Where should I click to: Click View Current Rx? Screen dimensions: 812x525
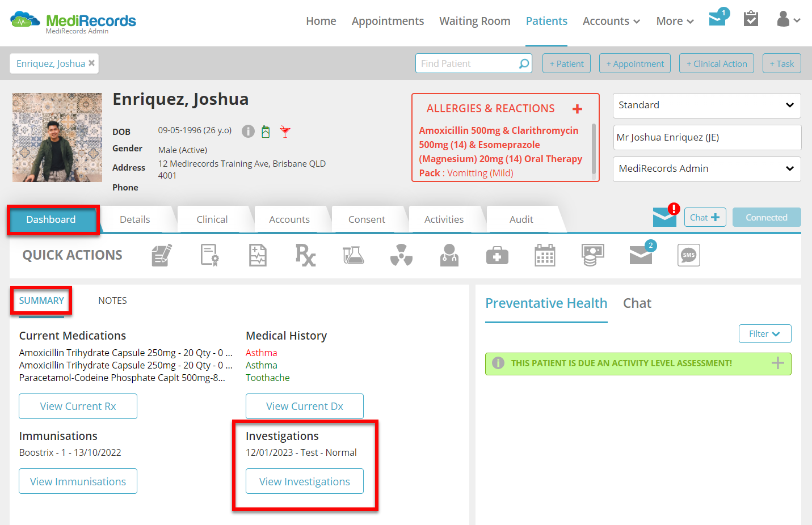point(78,407)
